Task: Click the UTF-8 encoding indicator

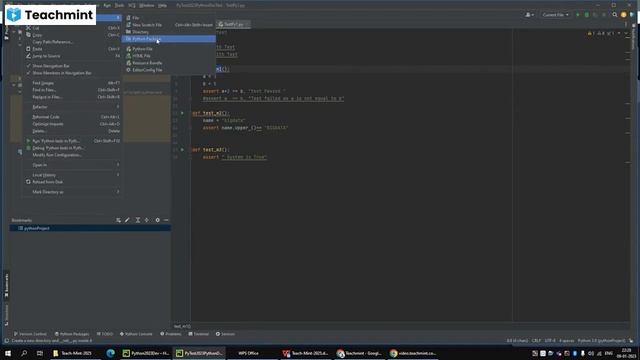Action: coord(550,340)
